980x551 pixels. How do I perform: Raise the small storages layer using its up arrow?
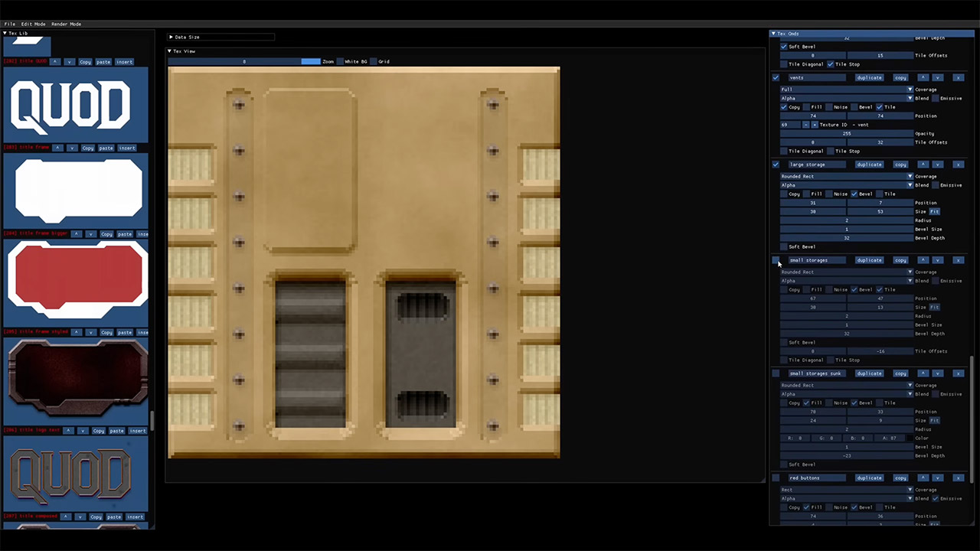[x=923, y=260]
